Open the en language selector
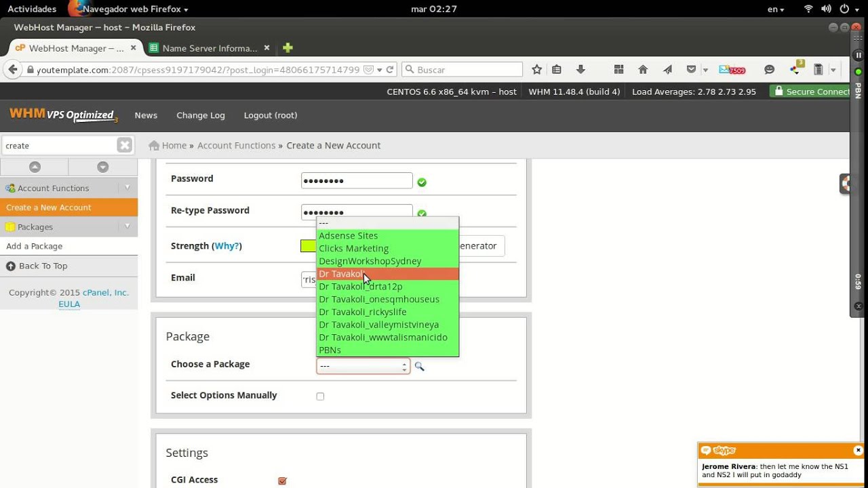Screen dimensions: 868x488 point(776,9)
